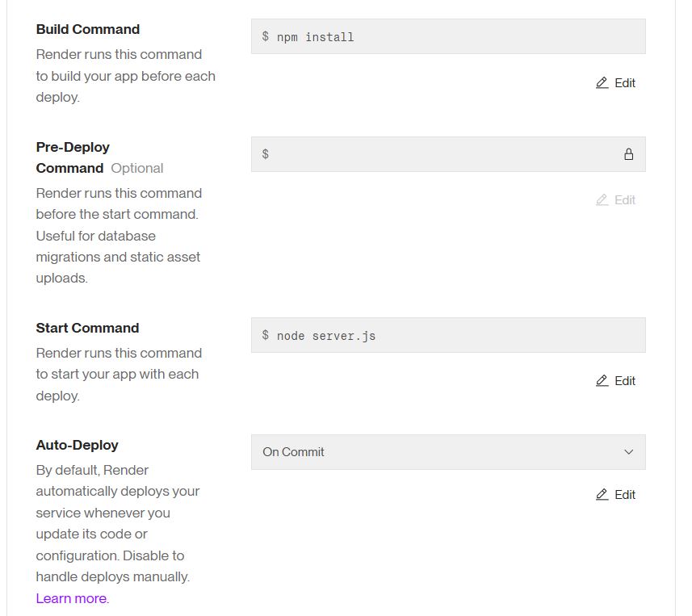The width and height of the screenshot is (692, 616).
Task: Click the lock icon in Pre-Deploy Command field
Action: (628, 154)
